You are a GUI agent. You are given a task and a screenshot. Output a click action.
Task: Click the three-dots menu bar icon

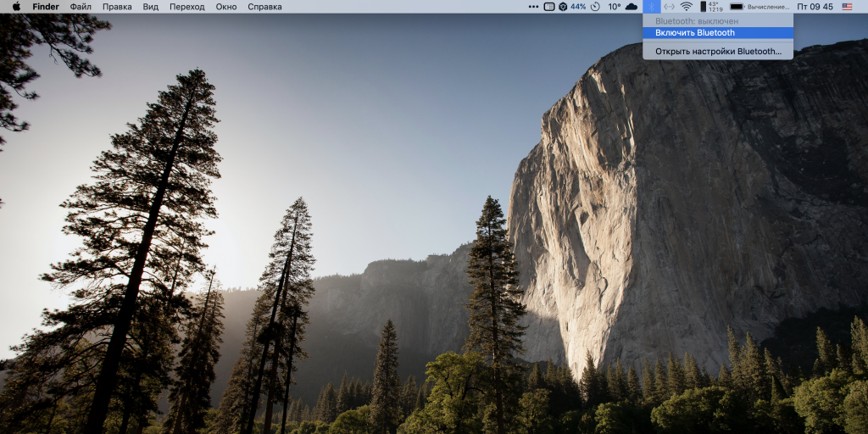533,7
